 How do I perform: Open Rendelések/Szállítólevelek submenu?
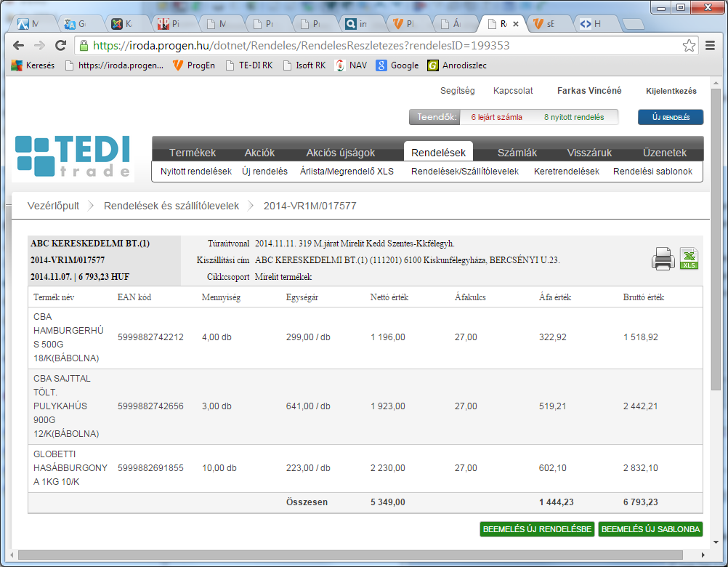[x=465, y=172]
